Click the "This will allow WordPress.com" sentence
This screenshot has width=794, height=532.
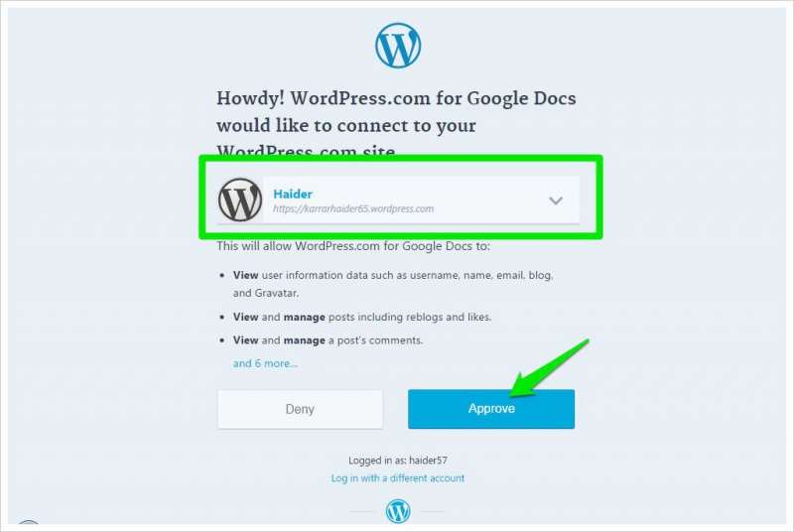click(x=353, y=246)
